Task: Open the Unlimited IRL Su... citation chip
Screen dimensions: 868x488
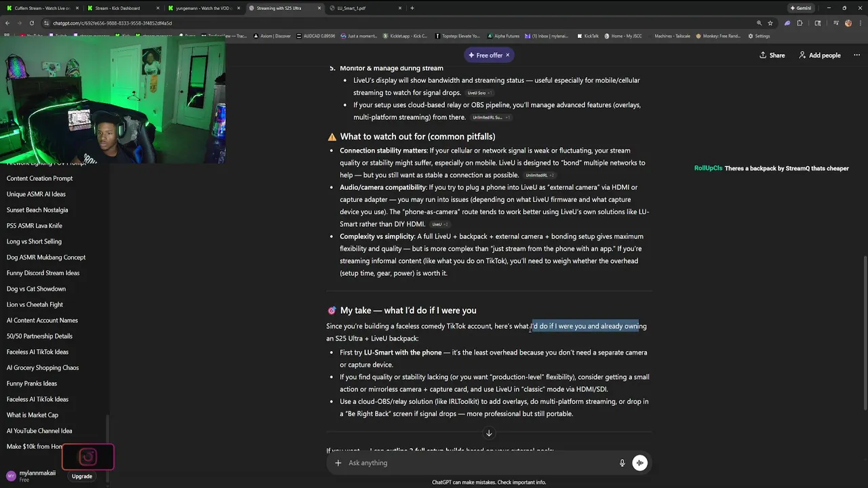Action: (x=491, y=117)
